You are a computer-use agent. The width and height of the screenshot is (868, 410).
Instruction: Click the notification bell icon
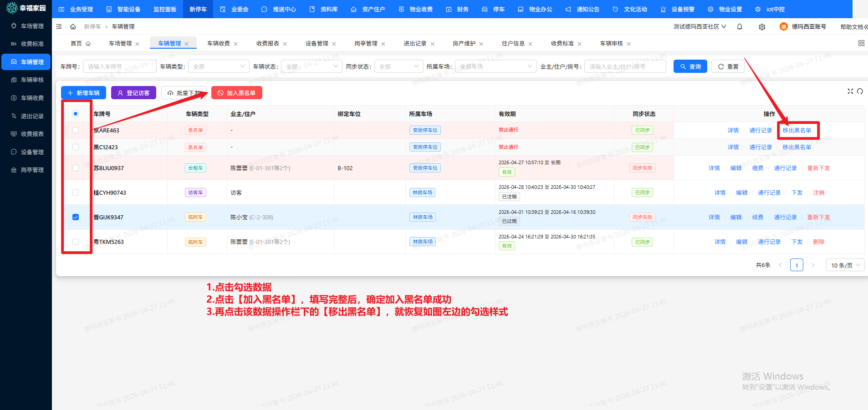[x=740, y=27]
